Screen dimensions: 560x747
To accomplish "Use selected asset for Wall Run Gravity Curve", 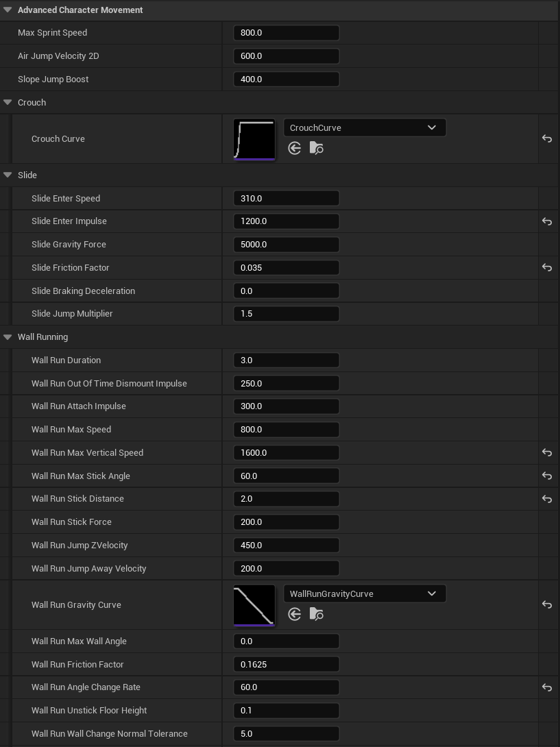I will coord(295,614).
